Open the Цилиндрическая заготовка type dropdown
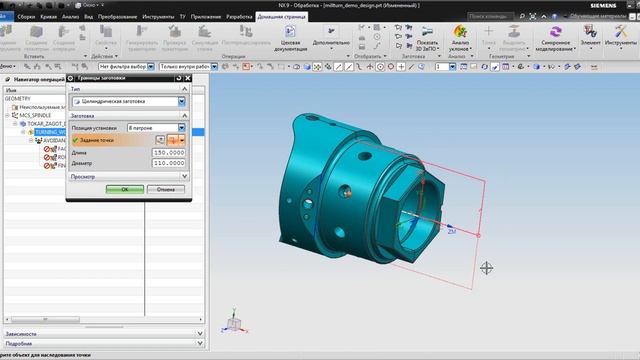The image size is (640, 360). point(182,101)
